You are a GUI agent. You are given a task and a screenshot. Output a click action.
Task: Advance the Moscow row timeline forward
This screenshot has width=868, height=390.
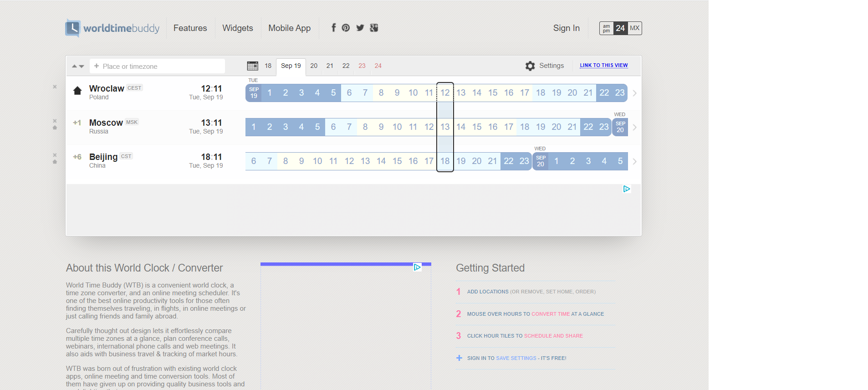coord(634,127)
